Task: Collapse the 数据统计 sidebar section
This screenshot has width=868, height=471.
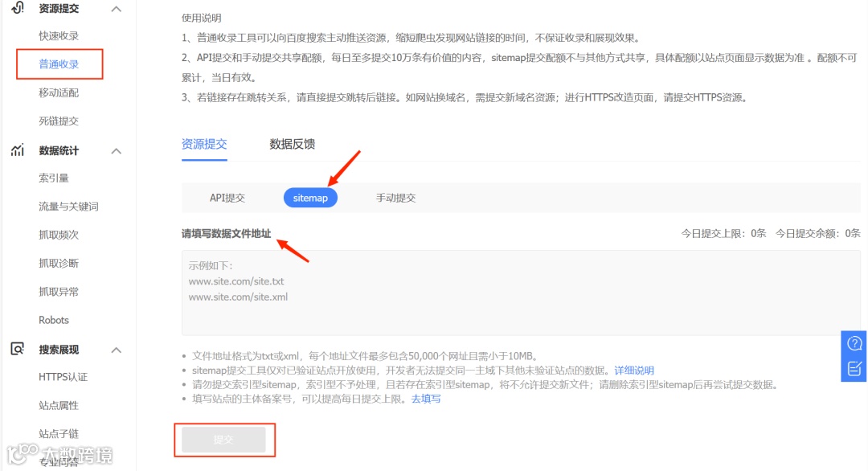Action: pyautogui.click(x=116, y=150)
